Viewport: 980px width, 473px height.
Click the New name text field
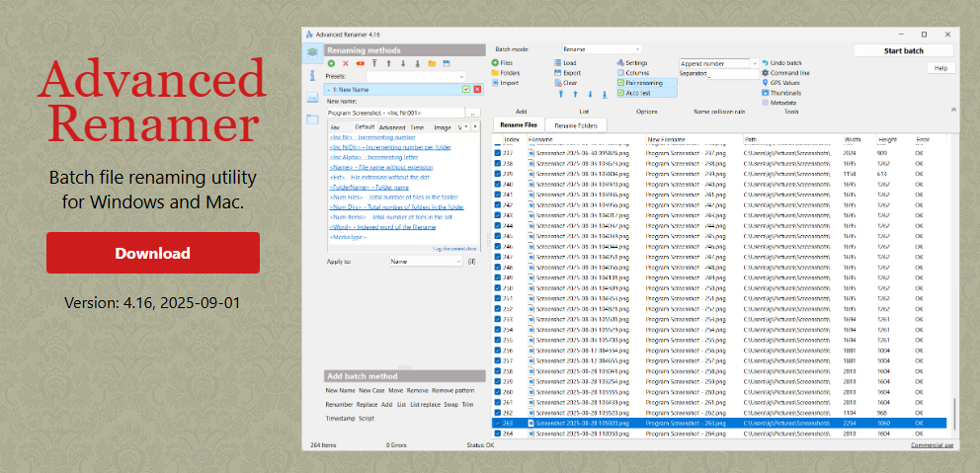[395, 113]
